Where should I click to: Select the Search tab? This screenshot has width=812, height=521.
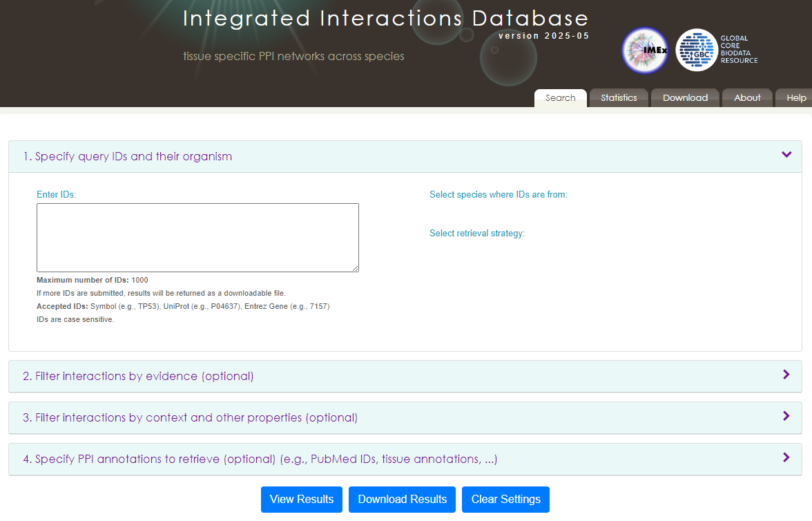point(560,98)
